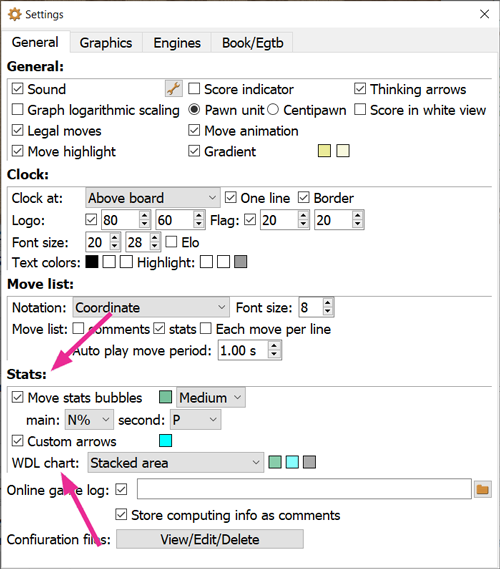Image resolution: width=500 pixels, height=569 pixels.
Task: Increase the Logo width value with up arrow
Action: point(144,215)
